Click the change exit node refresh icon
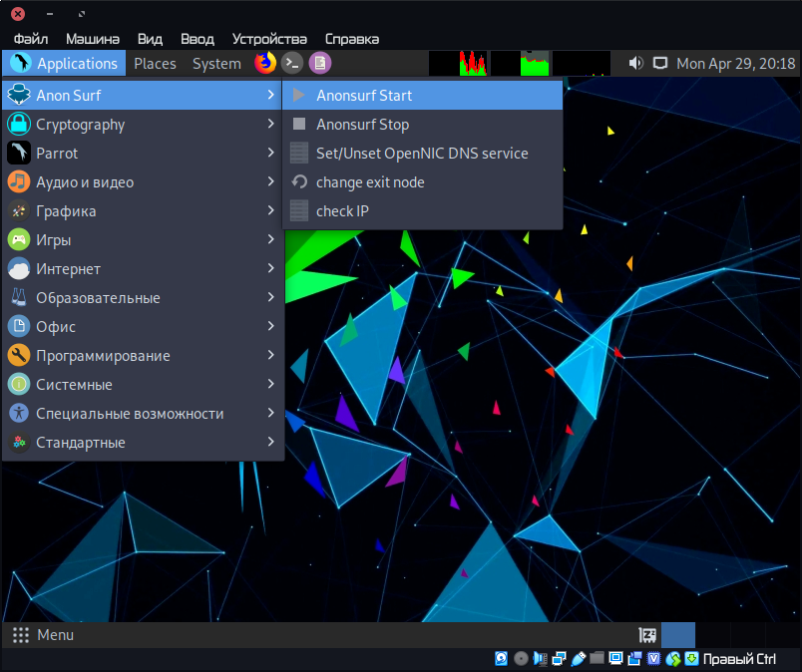The width and height of the screenshot is (802, 672). (x=298, y=182)
